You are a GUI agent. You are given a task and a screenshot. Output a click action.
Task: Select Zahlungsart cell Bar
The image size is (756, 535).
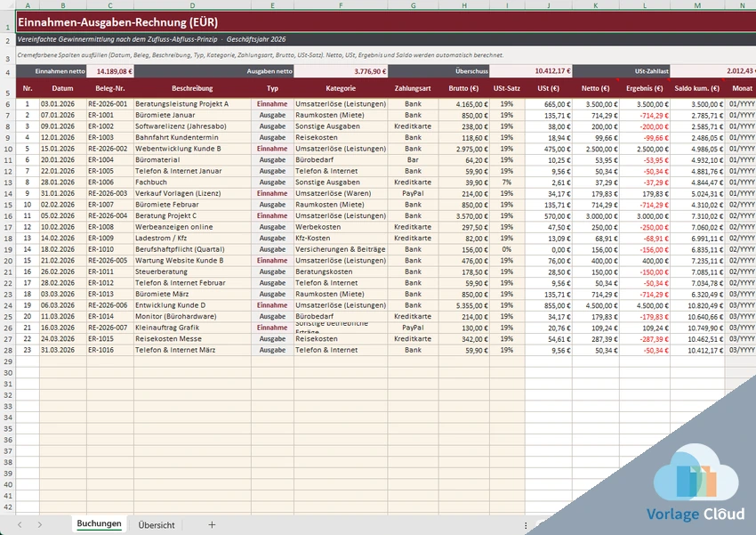(x=413, y=159)
